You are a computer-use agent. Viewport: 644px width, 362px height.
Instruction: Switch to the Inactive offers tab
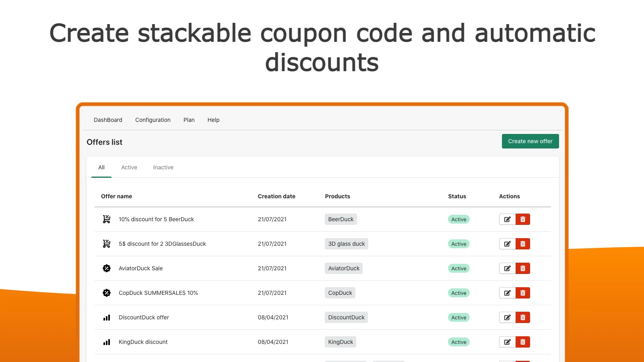click(x=163, y=167)
